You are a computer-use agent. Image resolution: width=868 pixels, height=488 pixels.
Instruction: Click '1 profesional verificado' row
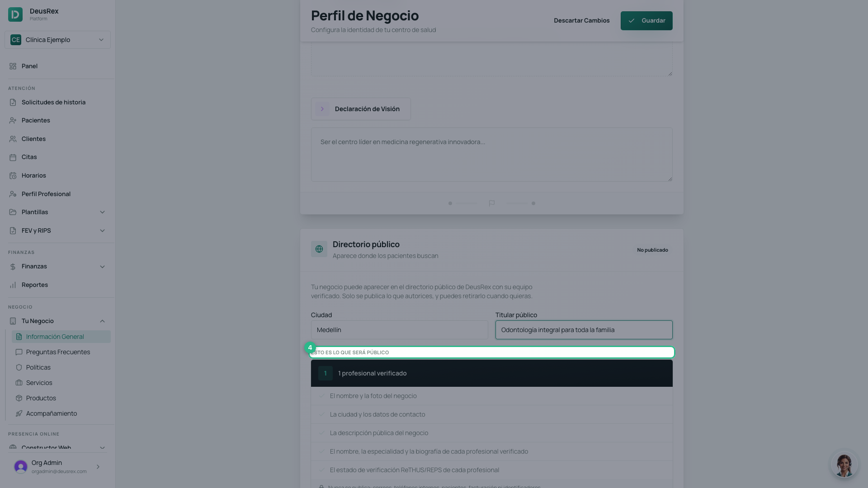tap(492, 373)
